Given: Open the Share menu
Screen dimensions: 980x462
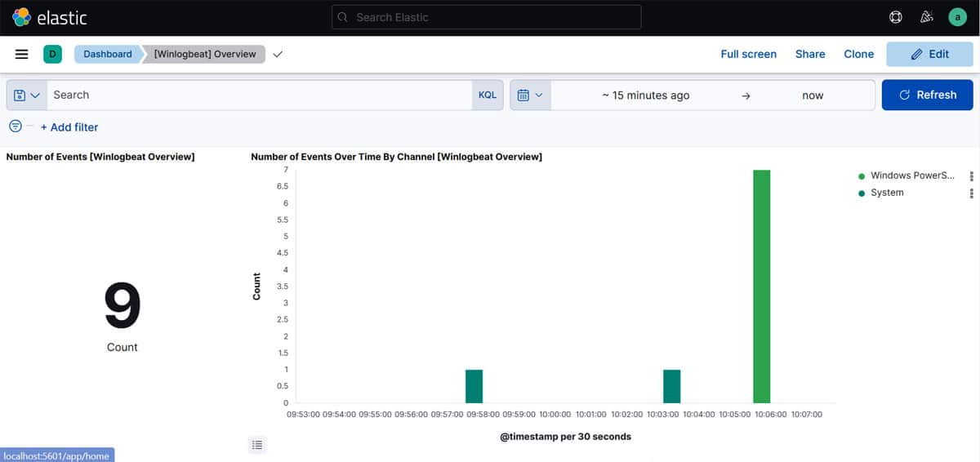Looking at the screenshot, I should 810,54.
